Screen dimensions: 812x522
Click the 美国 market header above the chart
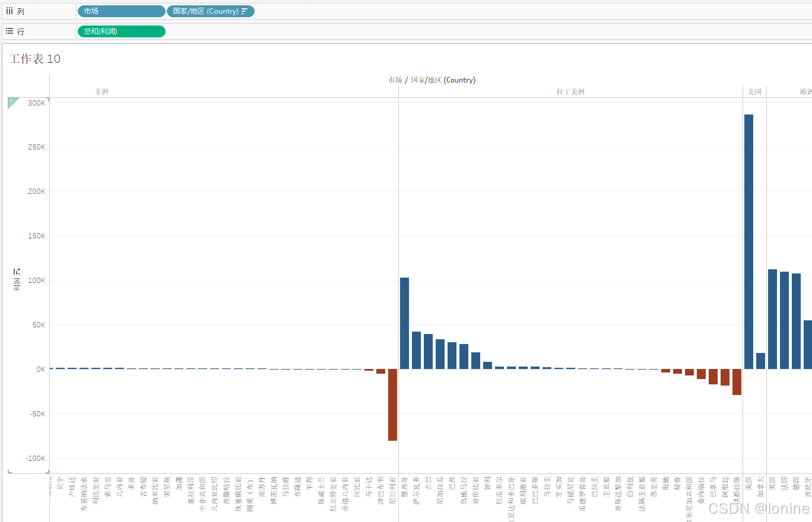pos(754,91)
